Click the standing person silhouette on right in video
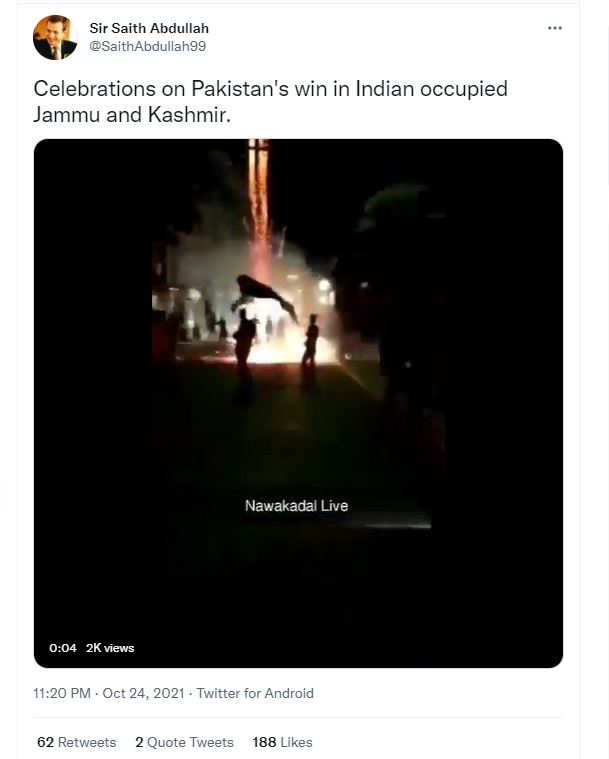The image size is (609, 759). (x=310, y=349)
